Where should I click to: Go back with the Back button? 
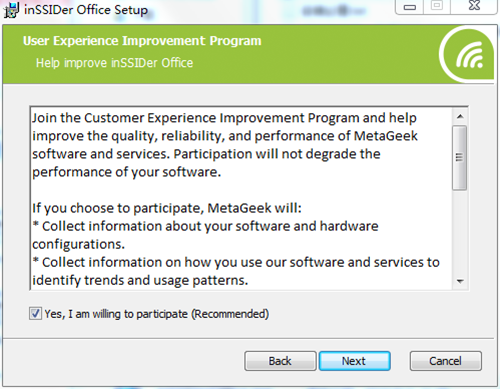[x=280, y=361]
